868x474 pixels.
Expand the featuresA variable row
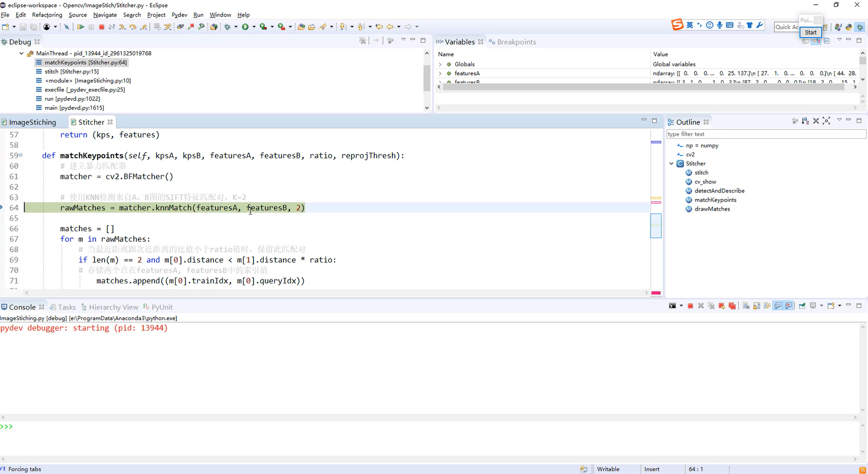tap(440, 73)
